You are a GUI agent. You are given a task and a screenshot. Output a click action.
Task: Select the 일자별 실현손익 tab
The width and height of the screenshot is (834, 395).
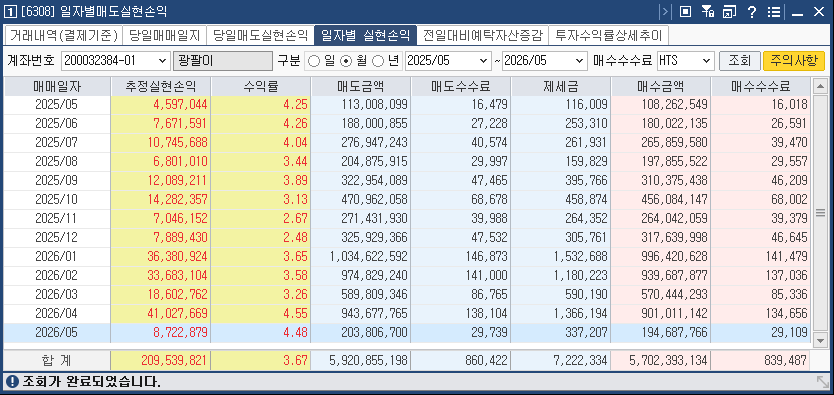click(365, 36)
